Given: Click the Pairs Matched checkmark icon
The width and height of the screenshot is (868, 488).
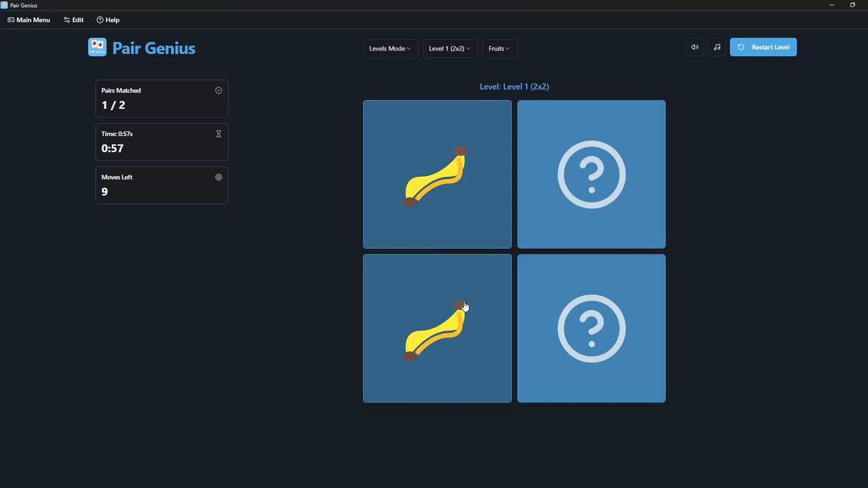Looking at the screenshot, I should coord(219,90).
